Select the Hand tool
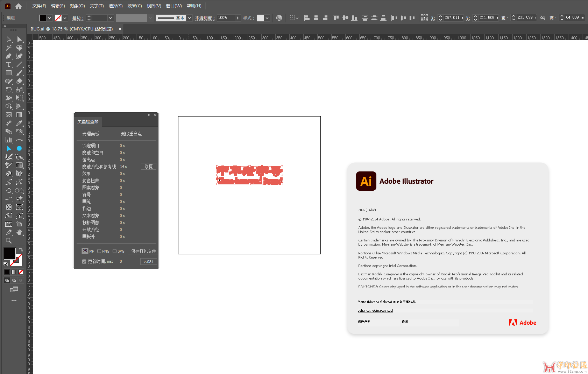The height and width of the screenshot is (374, 588). pyautogui.click(x=19, y=233)
